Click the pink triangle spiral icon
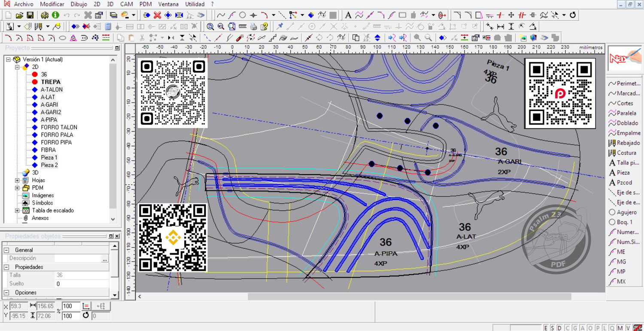The height and width of the screenshot is (331, 644). [73, 37]
